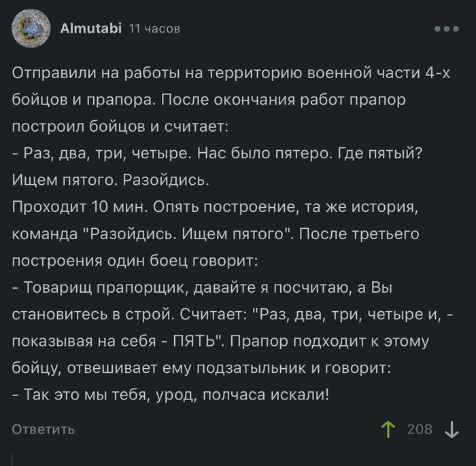
Task: Click the line 'построил бойцов и считает:'
Action: point(120,126)
